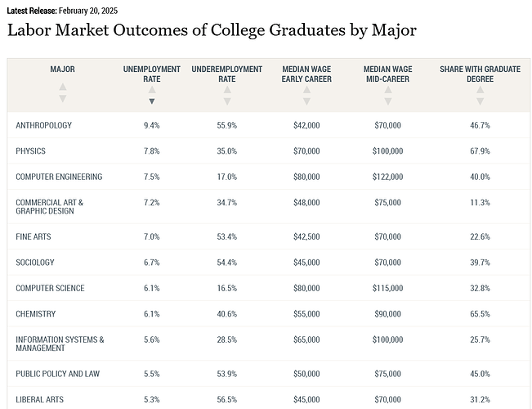Screen dimensions: 532x409
Task: Sort Median Wage Early Career ascending arrow
Action: [306, 90]
